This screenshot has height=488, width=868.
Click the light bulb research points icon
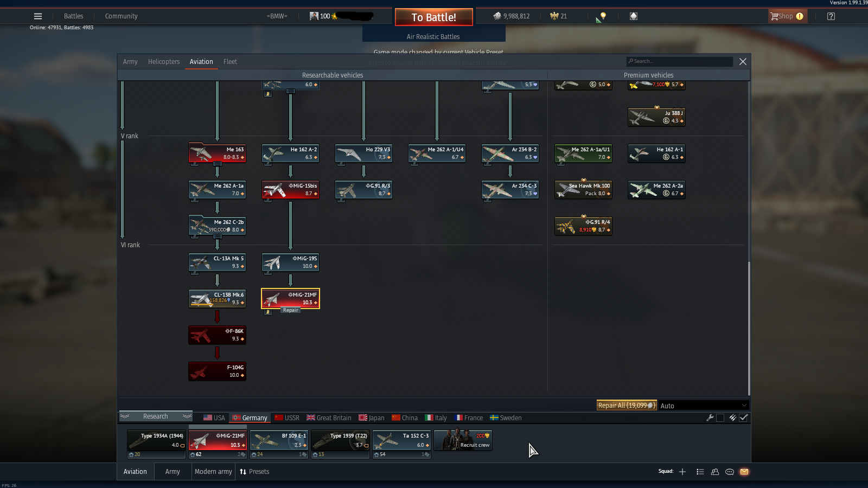tap(602, 16)
